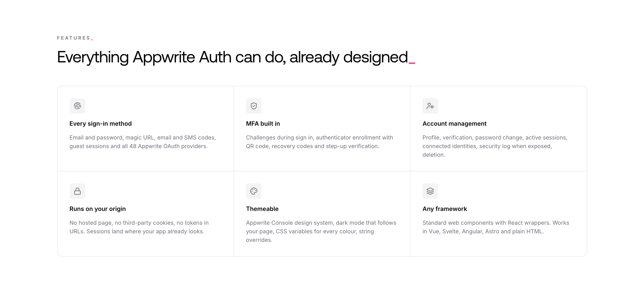Click the padlock icon above Runs on your origin
This screenshot has width=644, height=291.
tap(77, 191)
